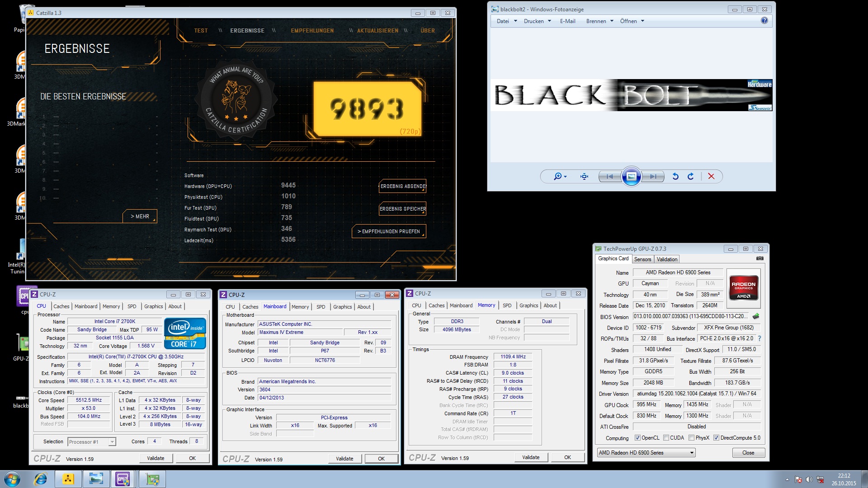Screen dimensions: 868x488
Task: Tick the CUDA checkbox in GPU-Z
Action: click(666, 438)
